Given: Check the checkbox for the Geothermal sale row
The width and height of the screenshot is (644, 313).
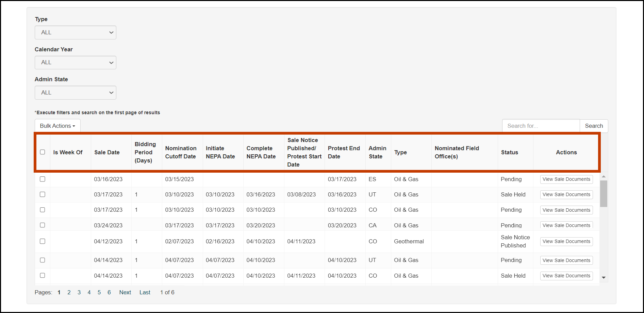Looking at the screenshot, I should point(42,241).
